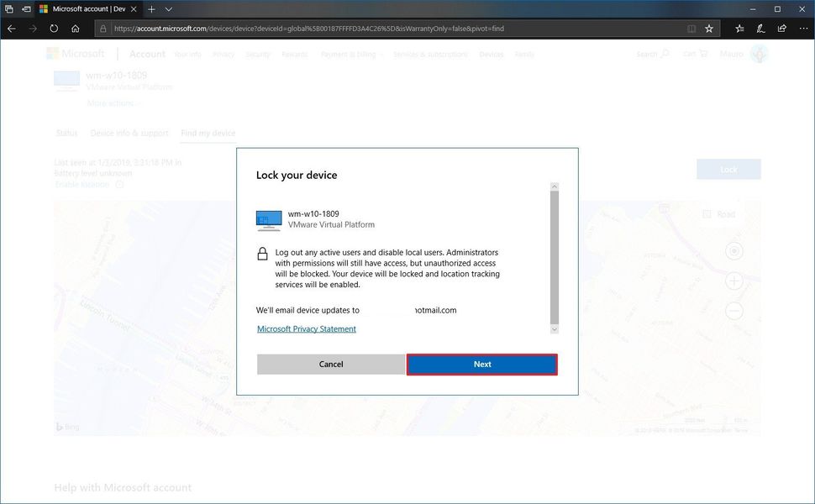This screenshot has height=504, width=815.
Task: Open the Favorites hub icon
Action: [739, 28]
